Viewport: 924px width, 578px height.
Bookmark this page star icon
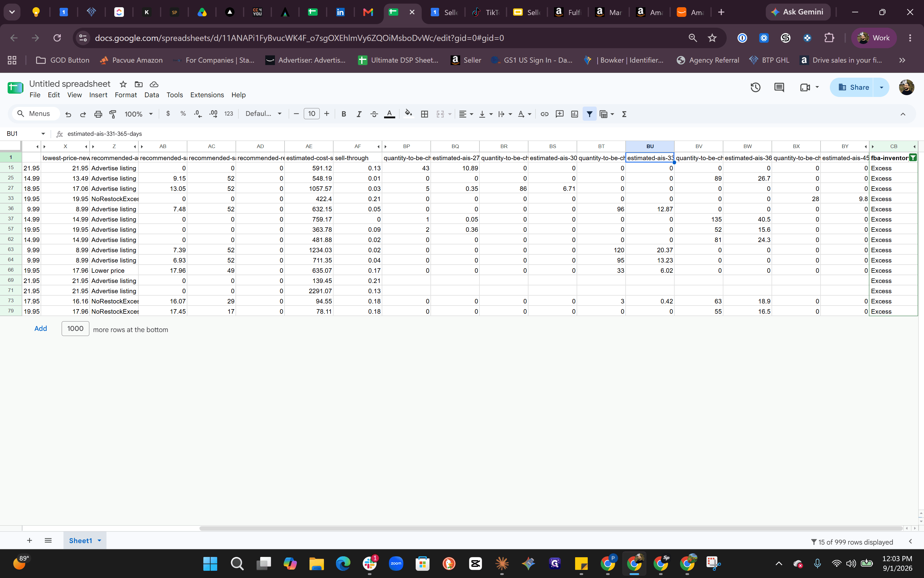click(x=712, y=38)
